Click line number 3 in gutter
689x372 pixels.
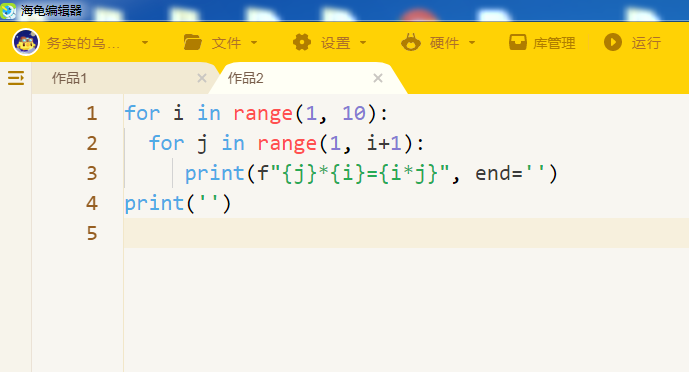91,173
